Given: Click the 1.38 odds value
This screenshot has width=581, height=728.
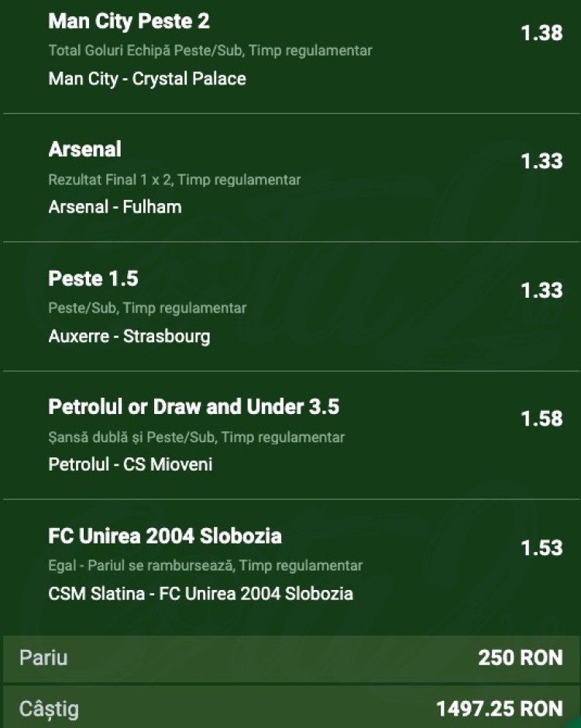Looking at the screenshot, I should 541,33.
